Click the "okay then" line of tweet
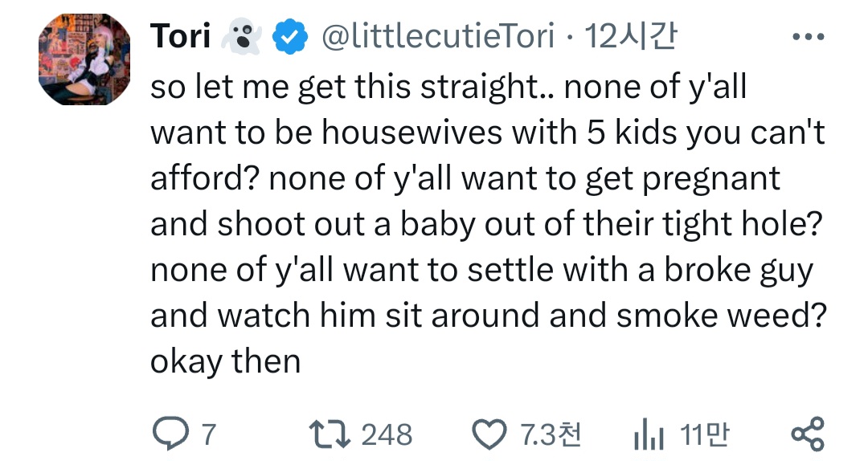 (x=225, y=362)
